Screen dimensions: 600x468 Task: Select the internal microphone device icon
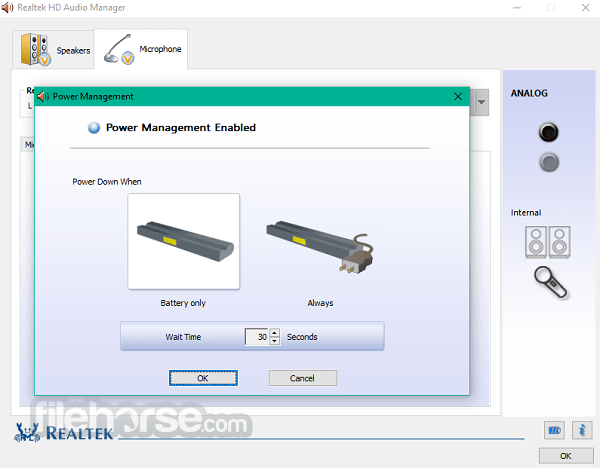(x=551, y=282)
